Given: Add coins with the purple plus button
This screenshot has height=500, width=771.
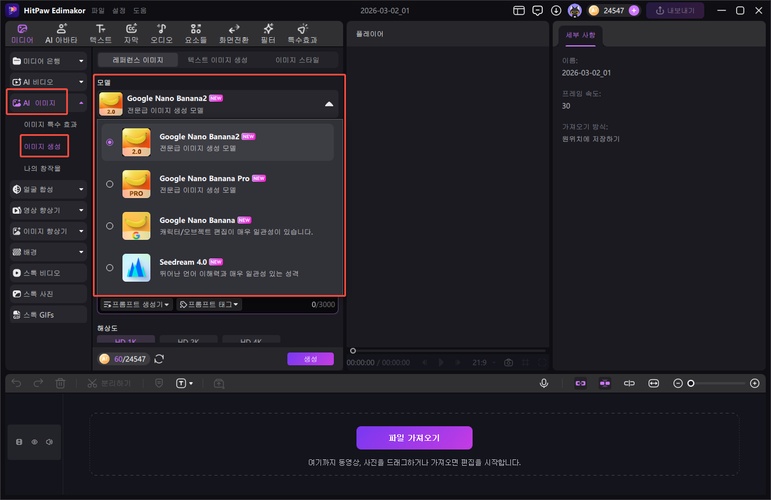Looking at the screenshot, I should [634, 10].
